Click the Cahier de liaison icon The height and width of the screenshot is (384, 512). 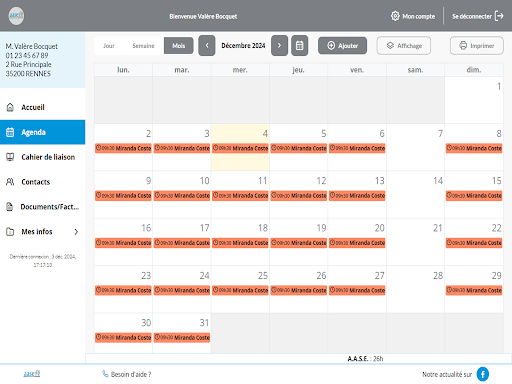click(x=10, y=157)
